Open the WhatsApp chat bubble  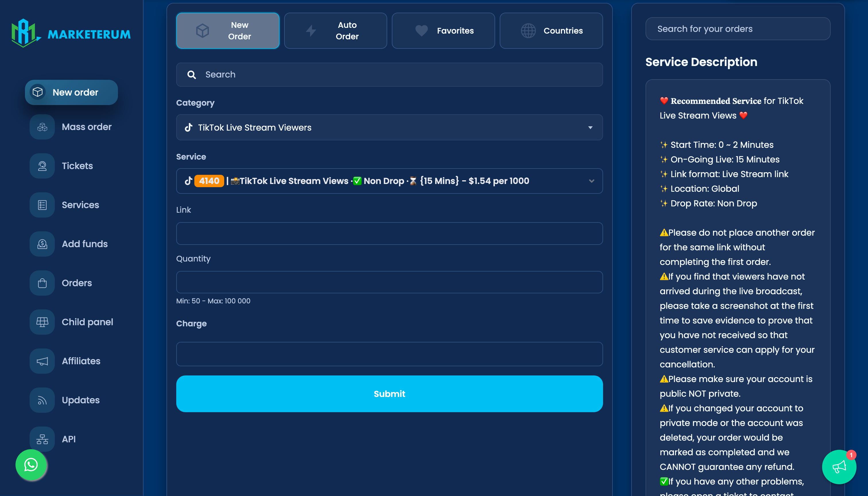coord(31,465)
